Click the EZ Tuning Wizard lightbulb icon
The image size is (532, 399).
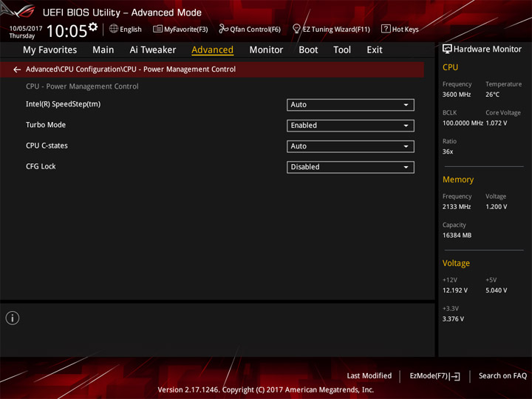point(296,29)
